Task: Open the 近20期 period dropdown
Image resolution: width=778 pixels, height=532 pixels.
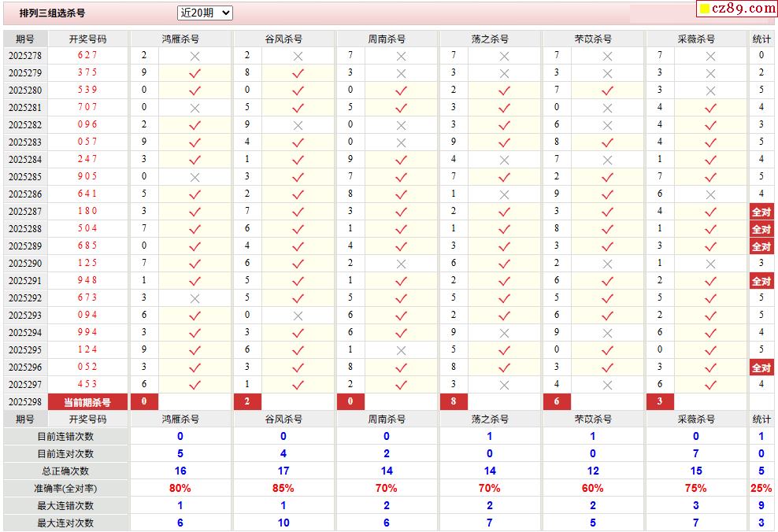Action: [205, 13]
